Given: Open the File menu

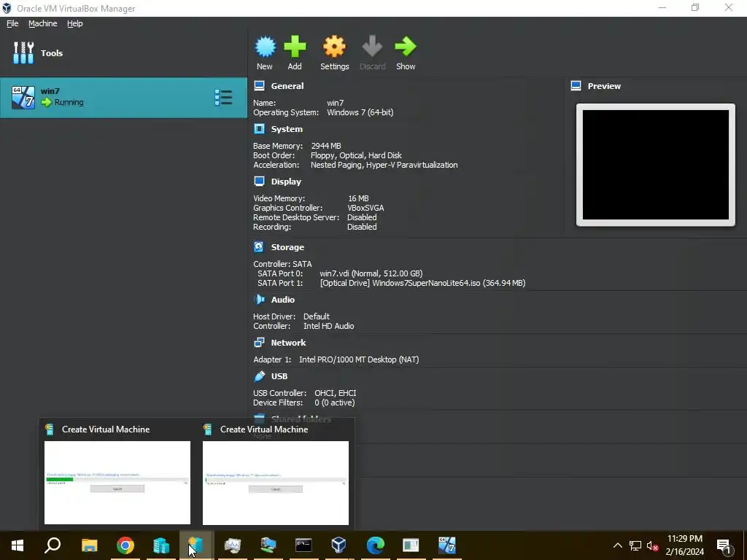Looking at the screenshot, I should tap(12, 23).
